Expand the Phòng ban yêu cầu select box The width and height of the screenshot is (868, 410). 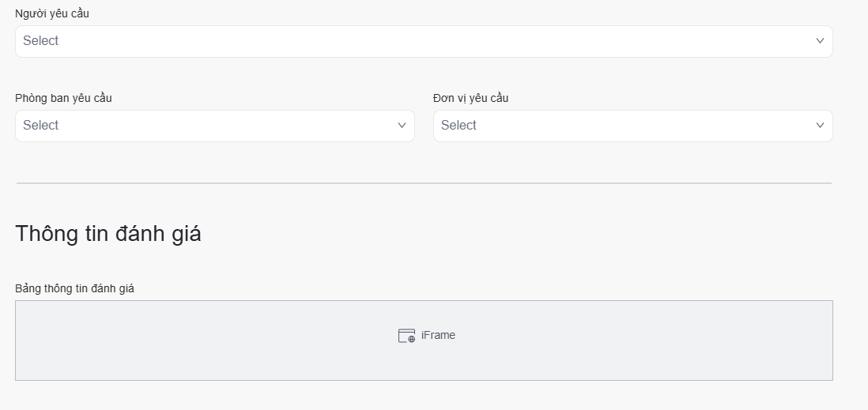[x=214, y=126]
